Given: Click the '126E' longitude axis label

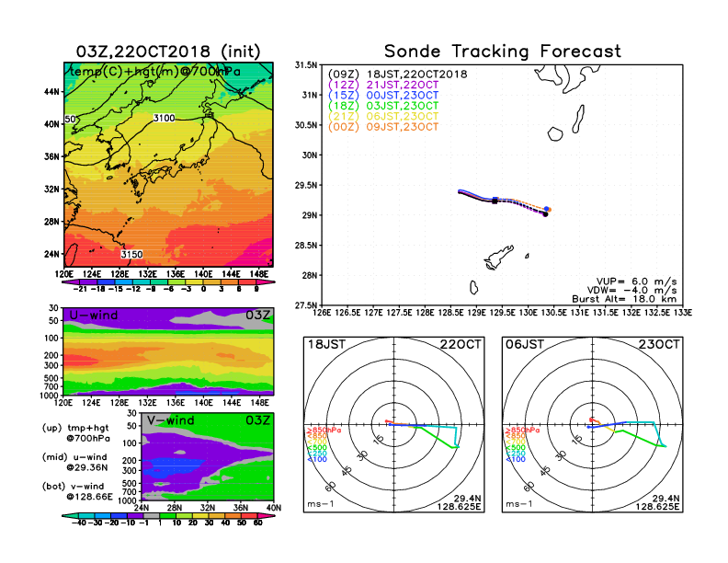Looking at the screenshot, I should (322, 313).
